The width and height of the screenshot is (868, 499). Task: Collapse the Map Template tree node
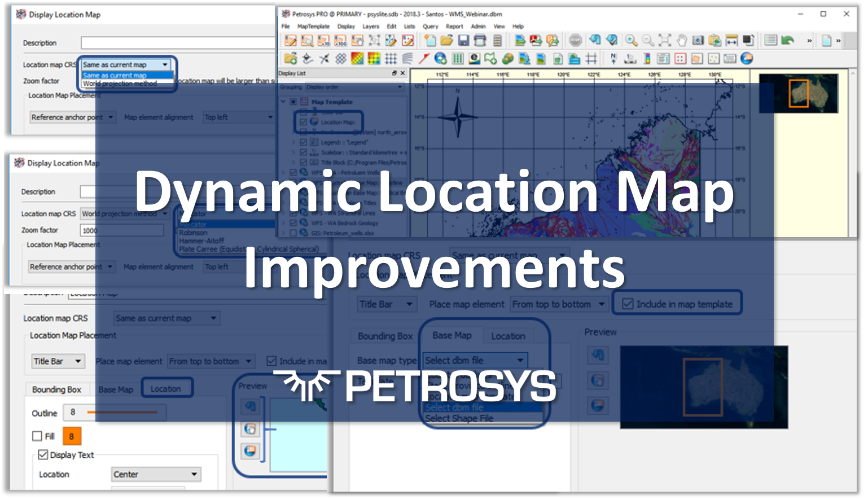coord(284,102)
